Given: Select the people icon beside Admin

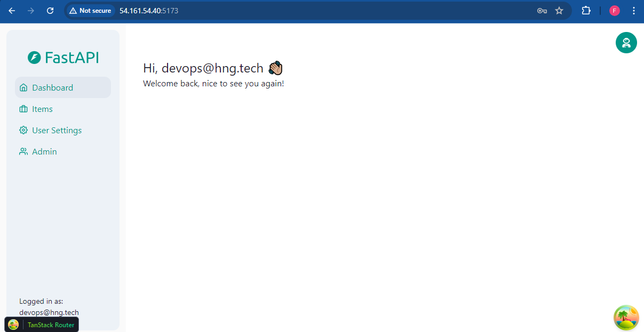Looking at the screenshot, I should (23, 151).
